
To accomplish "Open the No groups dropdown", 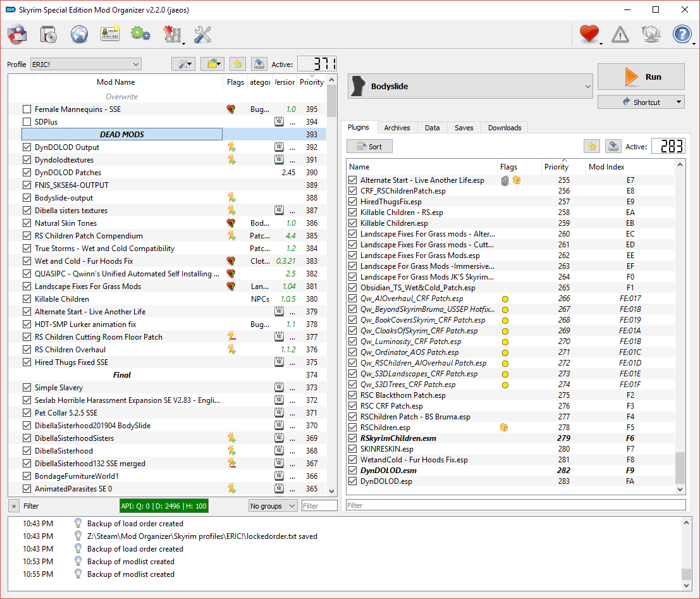I will (x=273, y=505).
